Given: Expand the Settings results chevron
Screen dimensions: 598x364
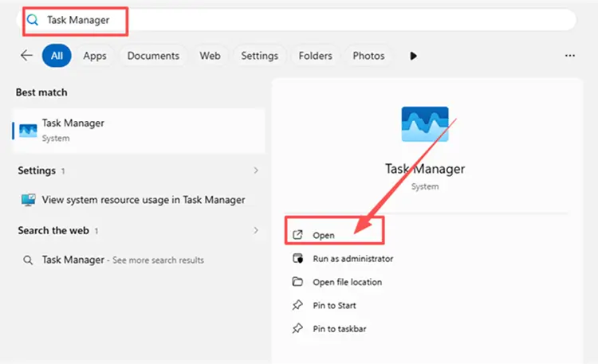Looking at the screenshot, I should tap(256, 170).
